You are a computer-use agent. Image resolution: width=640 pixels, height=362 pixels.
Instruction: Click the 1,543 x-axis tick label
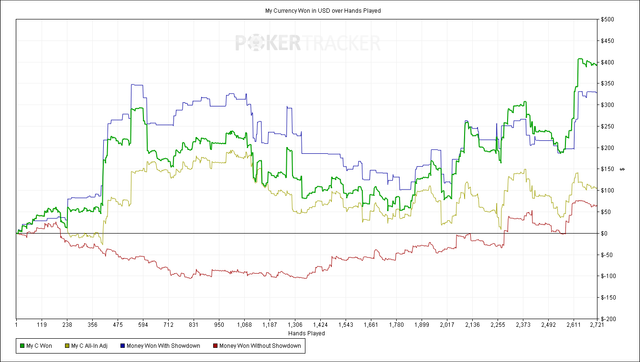pyautogui.click(x=346, y=325)
